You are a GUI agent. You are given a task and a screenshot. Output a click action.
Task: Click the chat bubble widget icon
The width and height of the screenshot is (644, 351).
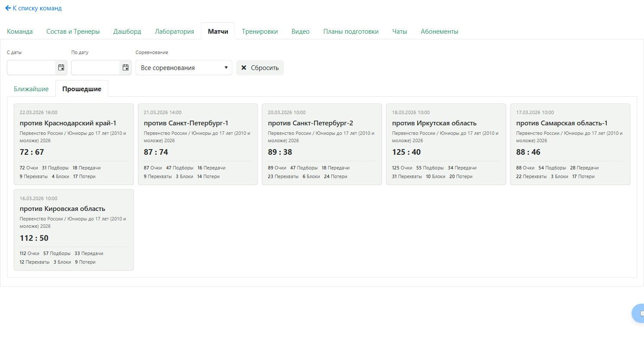point(639,313)
